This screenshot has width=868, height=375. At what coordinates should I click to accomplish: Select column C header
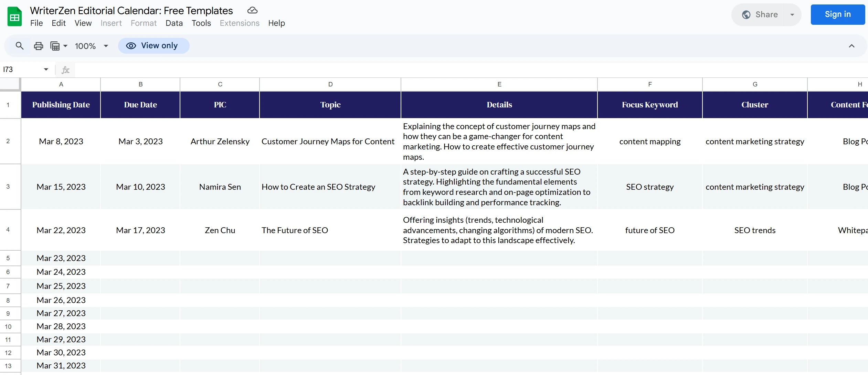[220, 84]
